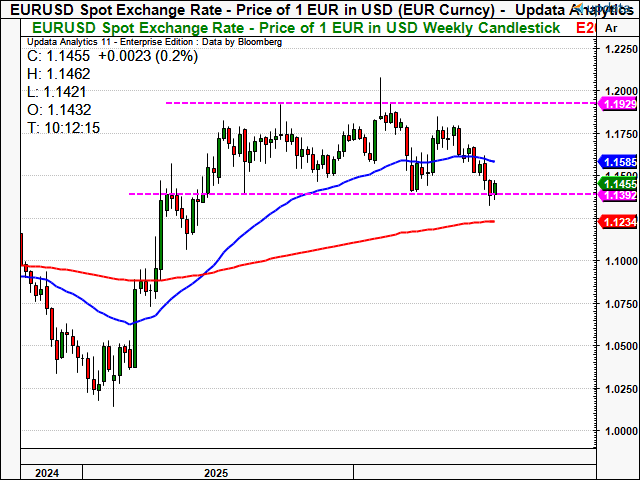Screen dimensions: 640x480
Task: Click the closing price readout C: 1.1455
Action: pyautogui.click(x=112, y=56)
